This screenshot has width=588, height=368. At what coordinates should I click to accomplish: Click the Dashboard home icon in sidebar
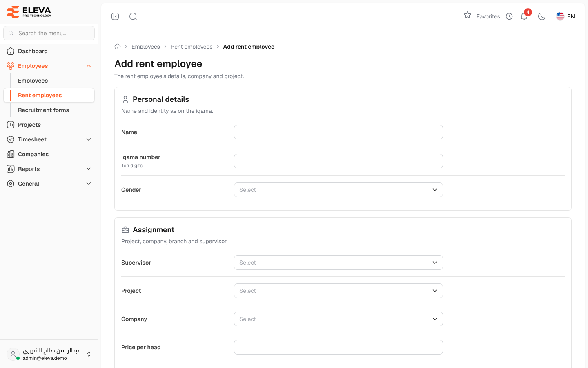coord(11,51)
